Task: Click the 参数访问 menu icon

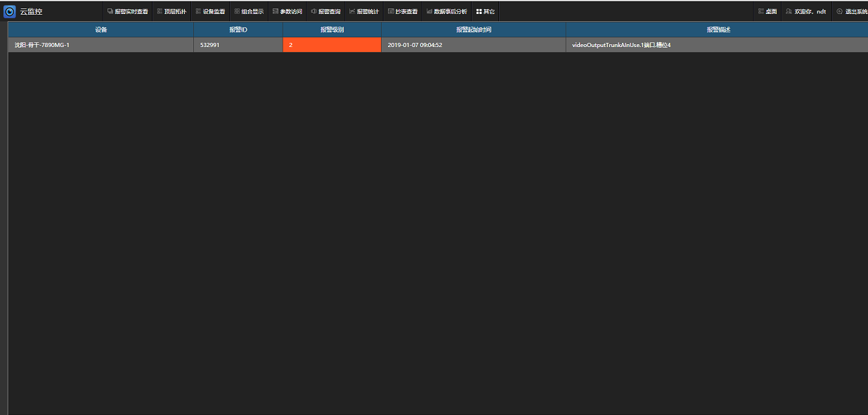Action: tap(276, 11)
